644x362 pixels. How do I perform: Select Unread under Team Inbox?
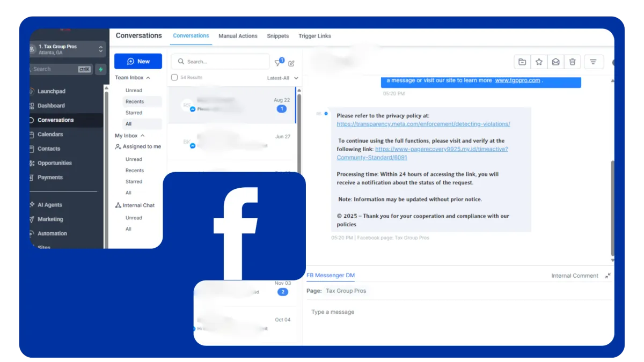134,90
